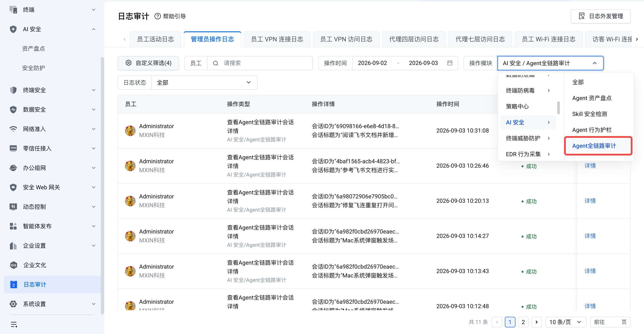Click the 零信任接入 VPN sidebar icon

tap(13, 148)
